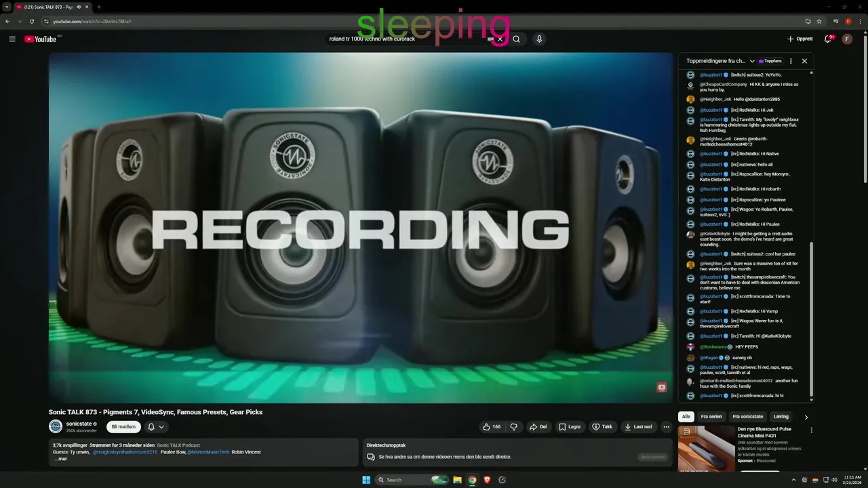Open the sonicstate channel name link
Screen dimensions: 868x488
pyautogui.click(x=79, y=424)
